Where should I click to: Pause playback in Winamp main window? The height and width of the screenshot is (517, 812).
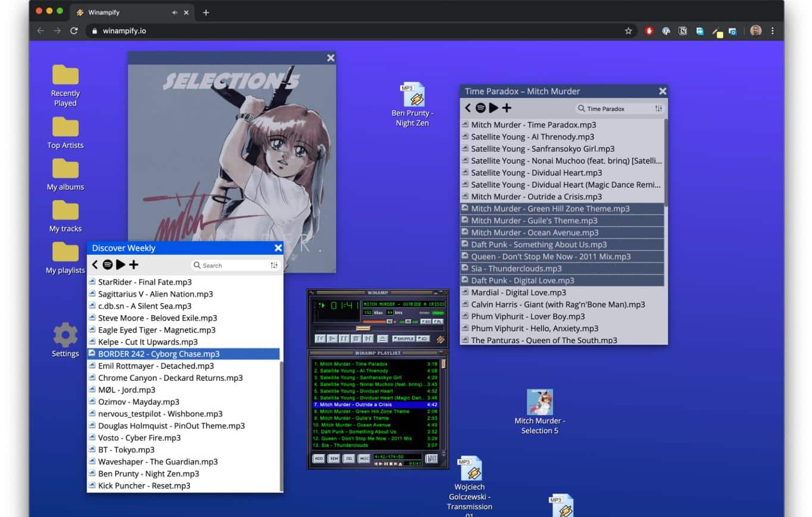[344, 338]
